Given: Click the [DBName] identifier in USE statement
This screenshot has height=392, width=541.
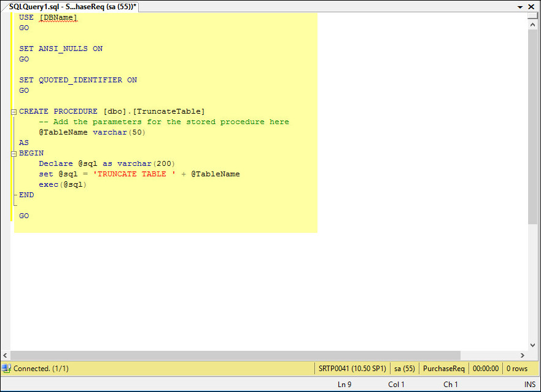Looking at the screenshot, I should [x=58, y=18].
